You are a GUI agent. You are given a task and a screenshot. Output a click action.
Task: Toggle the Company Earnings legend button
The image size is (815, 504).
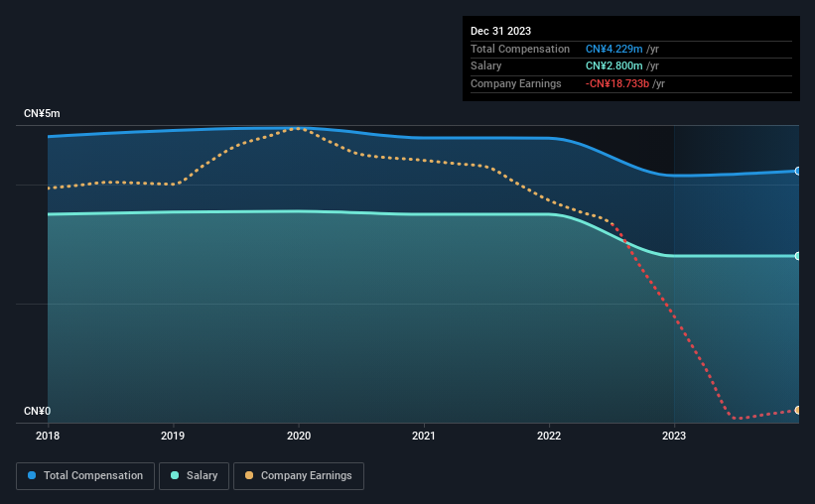(299, 476)
